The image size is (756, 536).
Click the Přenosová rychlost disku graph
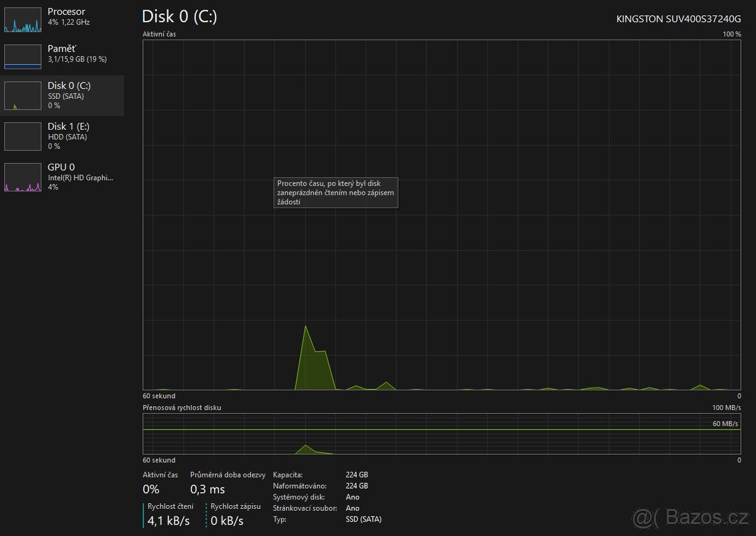pos(441,435)
